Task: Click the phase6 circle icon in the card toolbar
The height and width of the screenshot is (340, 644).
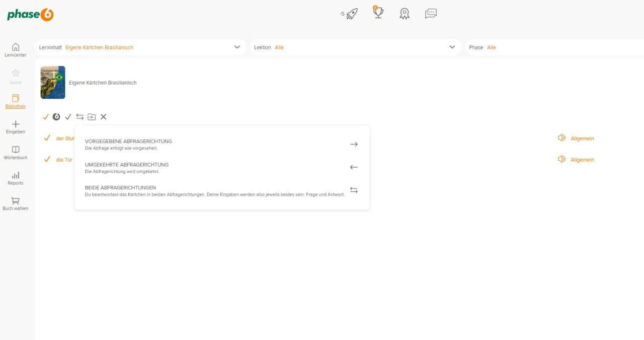Action: [56, 117]
